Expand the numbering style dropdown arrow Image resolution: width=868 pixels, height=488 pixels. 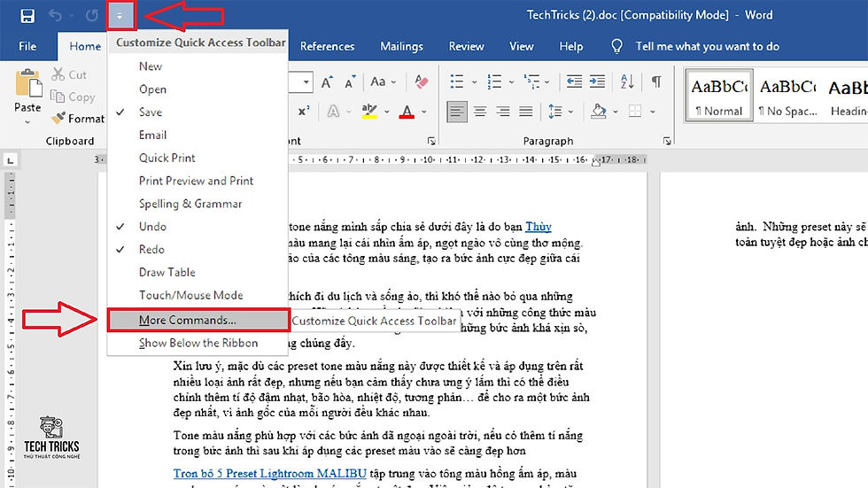tap(512, 81)
